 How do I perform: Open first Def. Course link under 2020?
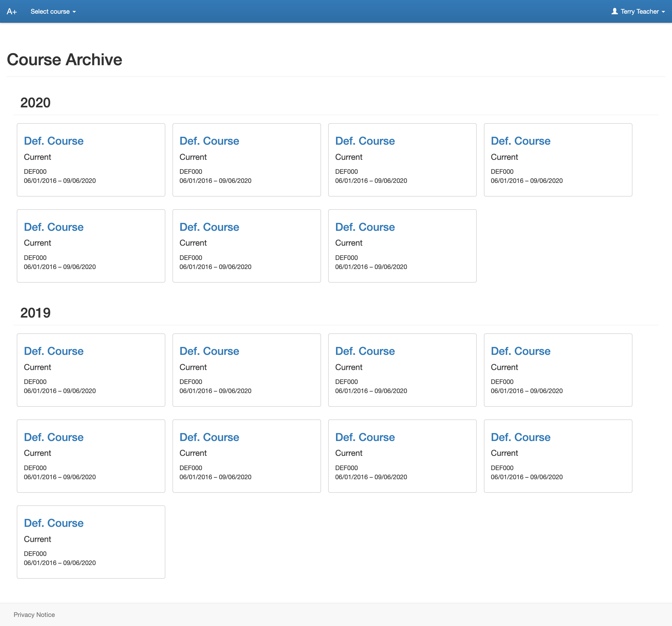(53, 141)
